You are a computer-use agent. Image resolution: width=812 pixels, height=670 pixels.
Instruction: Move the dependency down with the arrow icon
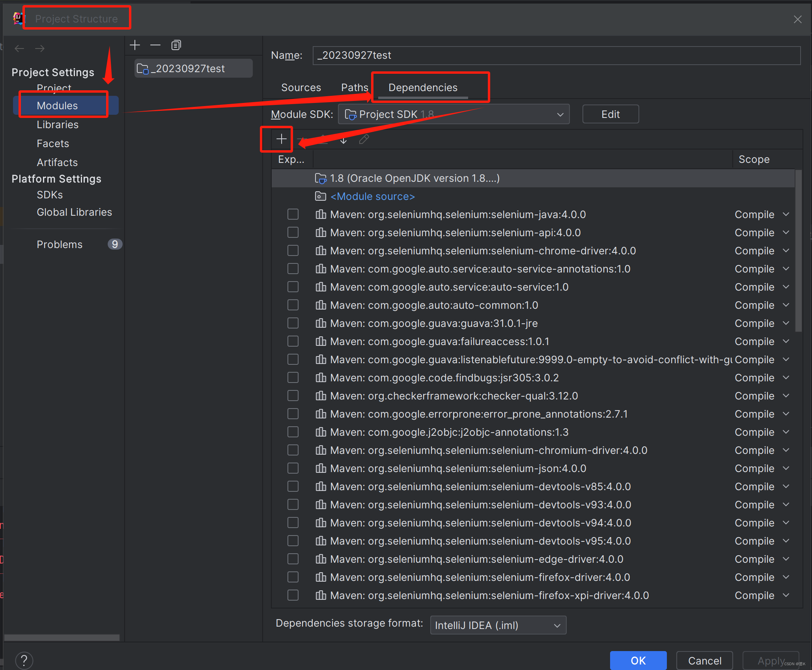343,139
